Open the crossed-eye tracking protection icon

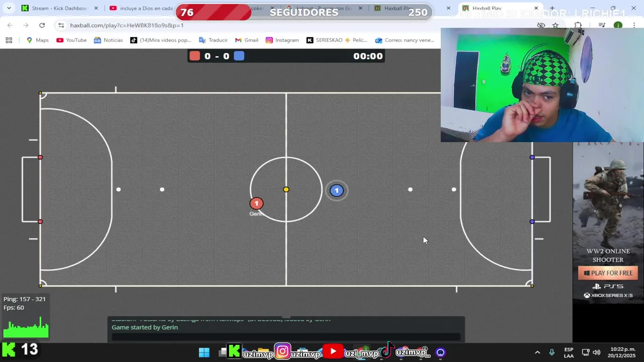541,25
